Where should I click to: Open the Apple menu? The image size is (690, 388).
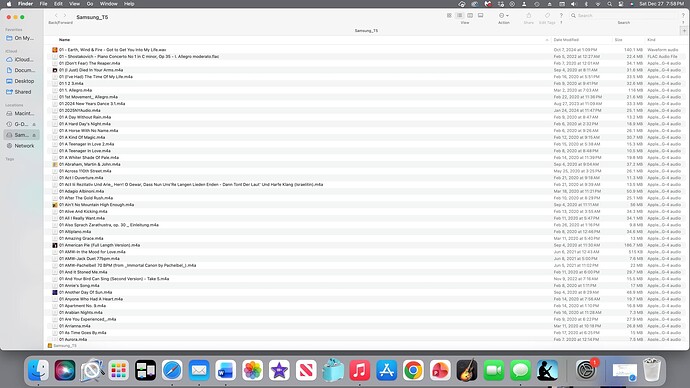click(9, 4)
